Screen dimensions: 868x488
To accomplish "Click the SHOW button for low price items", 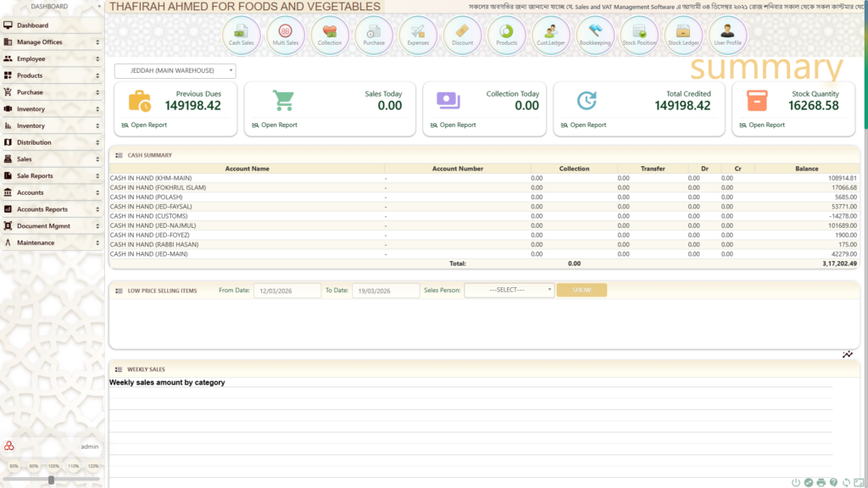I will [x=581, y=290].
